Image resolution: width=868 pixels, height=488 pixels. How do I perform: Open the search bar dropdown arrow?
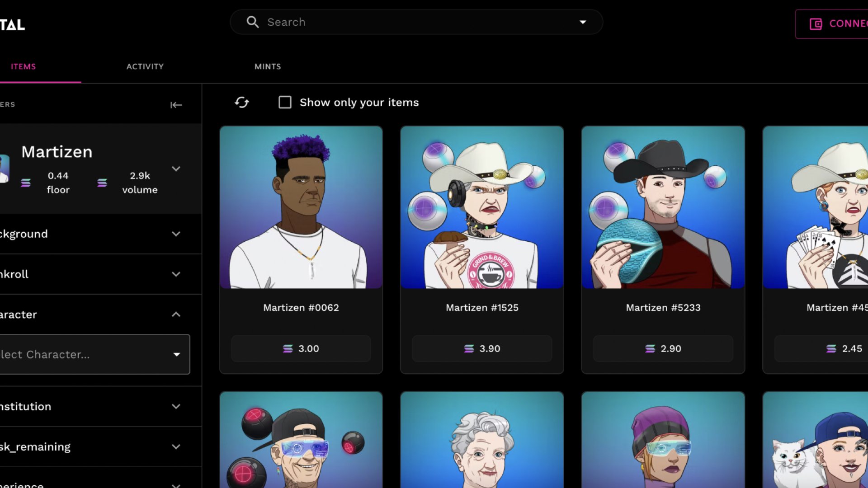click(583, 22)
